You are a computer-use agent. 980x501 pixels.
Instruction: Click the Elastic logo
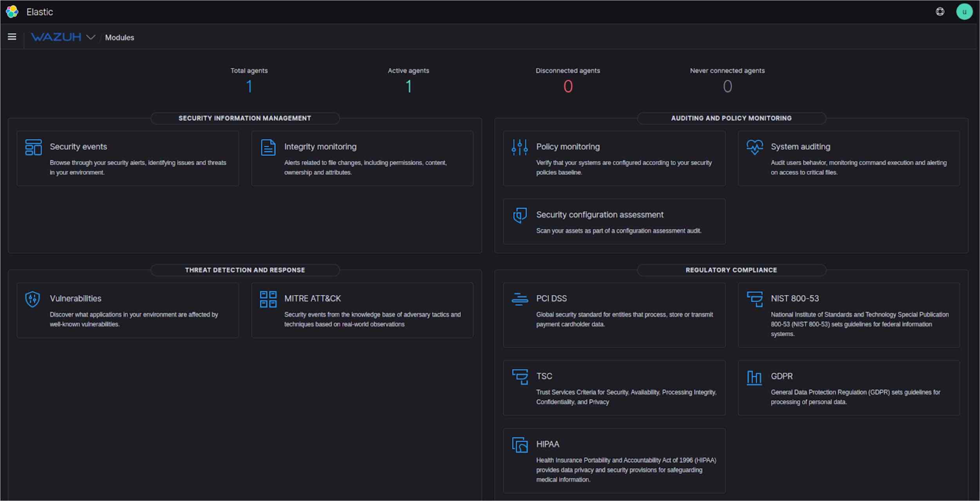pyautogui.click(x=12, y=12)
